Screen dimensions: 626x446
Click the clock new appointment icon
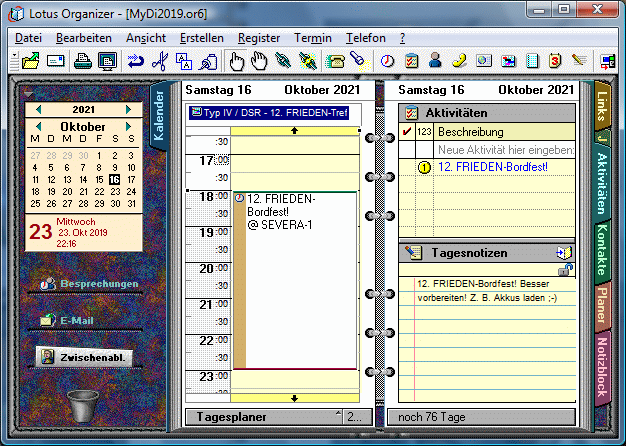387,61
